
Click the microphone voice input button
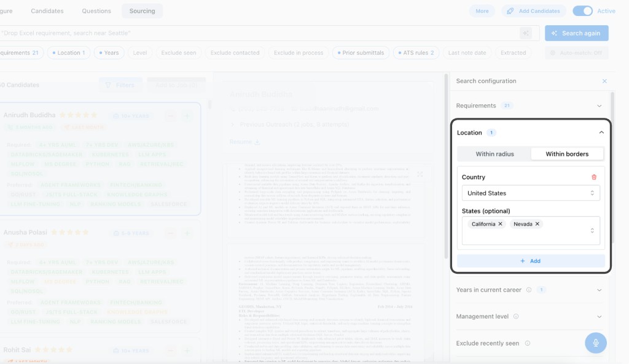tap(596, 343)
